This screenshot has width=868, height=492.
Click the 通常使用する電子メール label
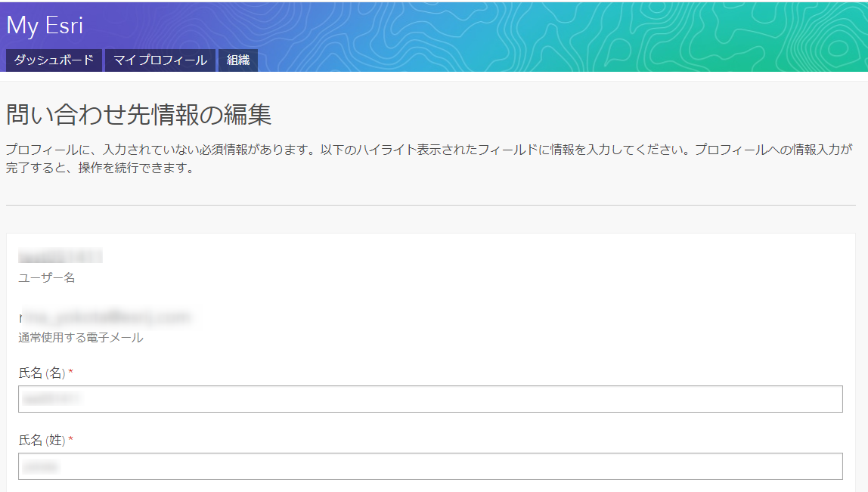pos(81,338)
